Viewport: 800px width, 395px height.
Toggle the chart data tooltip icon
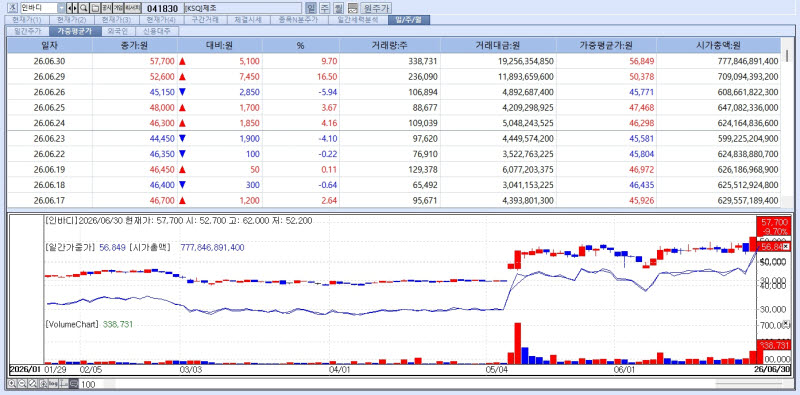point(73,384)
